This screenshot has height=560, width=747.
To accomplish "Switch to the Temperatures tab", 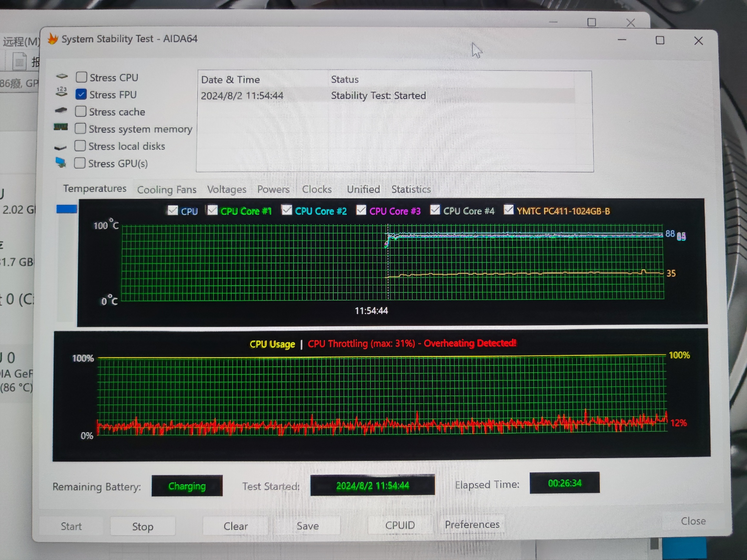I will click(95, 188).
